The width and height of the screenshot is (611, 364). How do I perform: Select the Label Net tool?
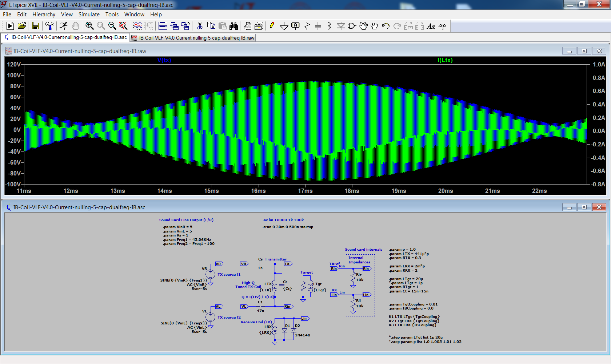coord(295,26)
